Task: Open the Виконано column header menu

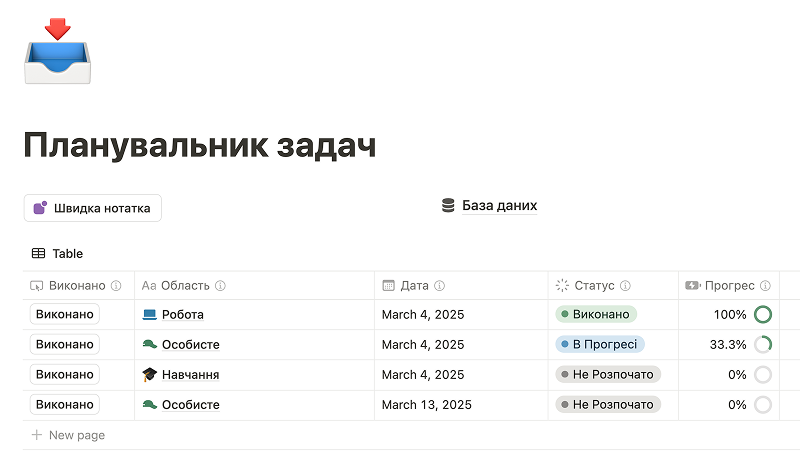Action: 79,285
